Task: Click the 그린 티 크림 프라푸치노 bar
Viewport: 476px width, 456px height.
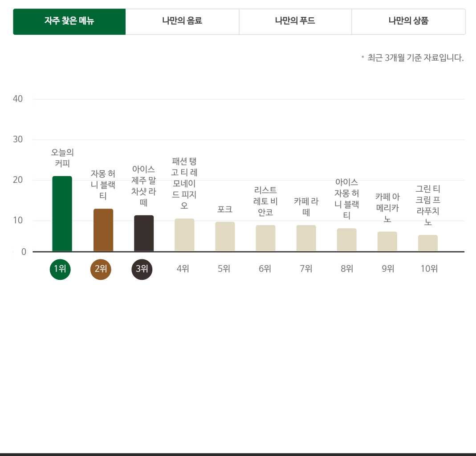Action: (x=427, y=243)
